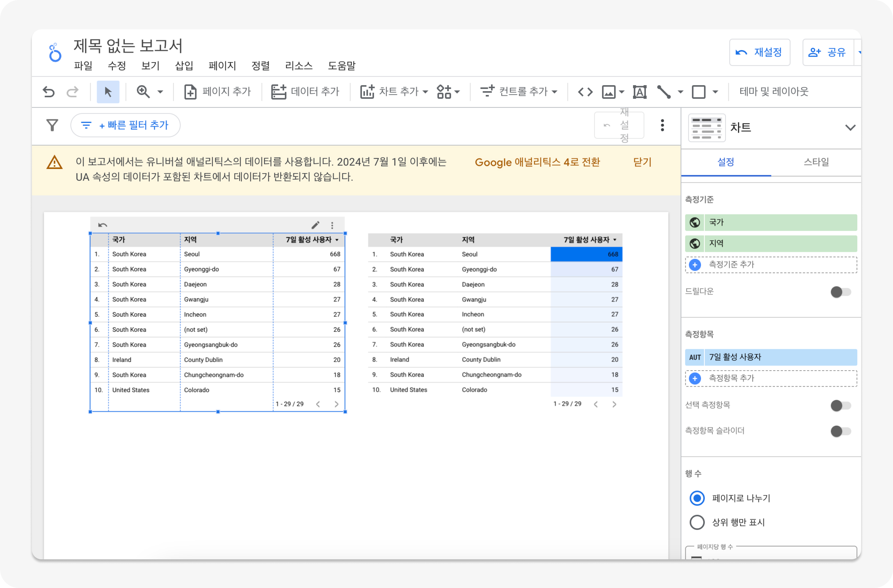The width and height of the screenshot is (893, 588).
Task: Click the undo arrow in toolbar
Action: coord(48,92)
